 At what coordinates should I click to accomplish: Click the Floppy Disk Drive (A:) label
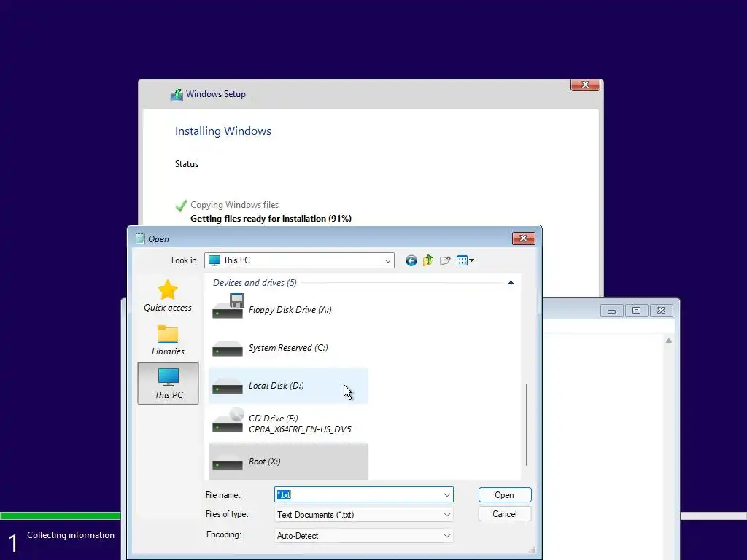290,310
